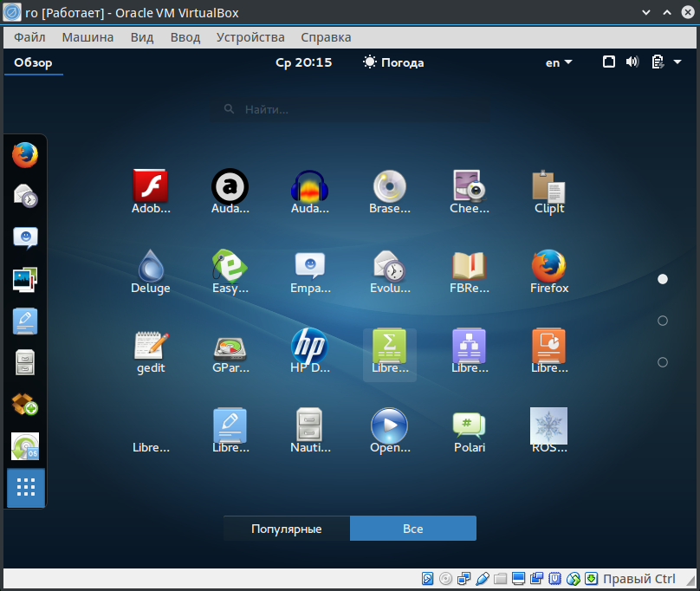Launch EasyTag app icon
The image size is (700, 591).
pyautogui.click(x=230, y=271)
